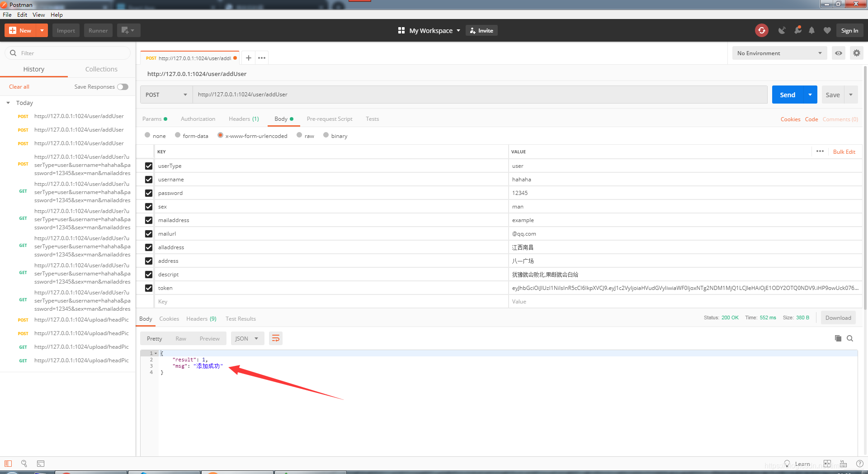Uncheck the password parameter checkbox
This screenshot has height=474, width=868.
coord(149,193)
